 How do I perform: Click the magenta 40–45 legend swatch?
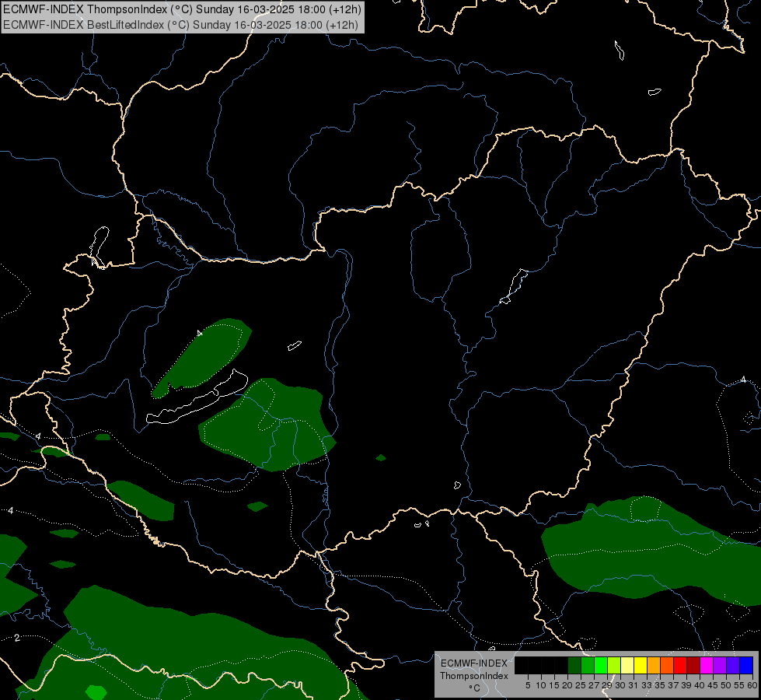coord(707,665)
